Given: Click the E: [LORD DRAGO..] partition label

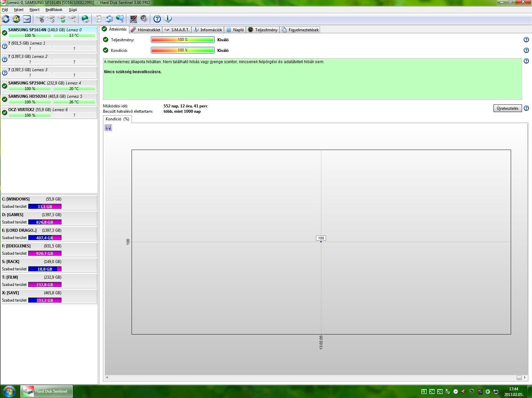Looking at the screenshot, I should pos(19,230).
